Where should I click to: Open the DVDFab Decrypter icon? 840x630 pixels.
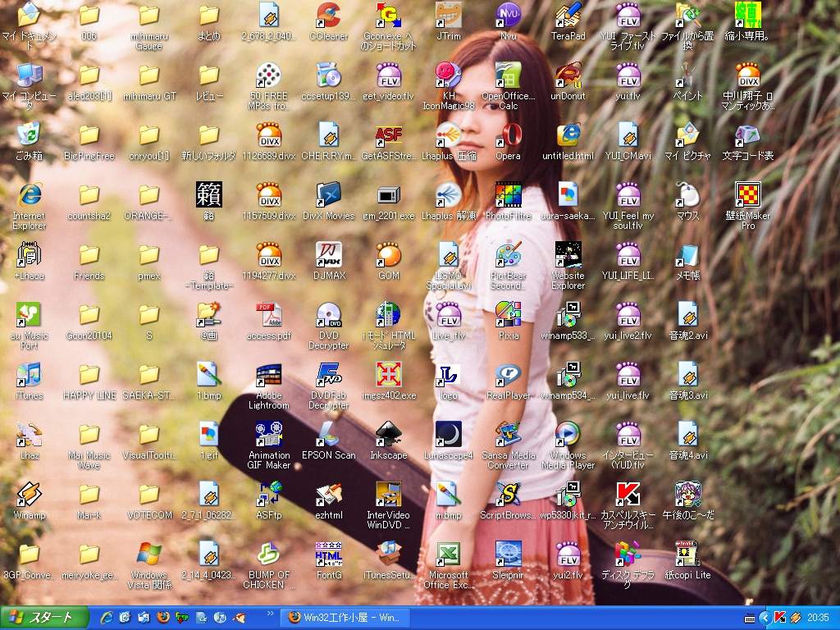[328, 375]
